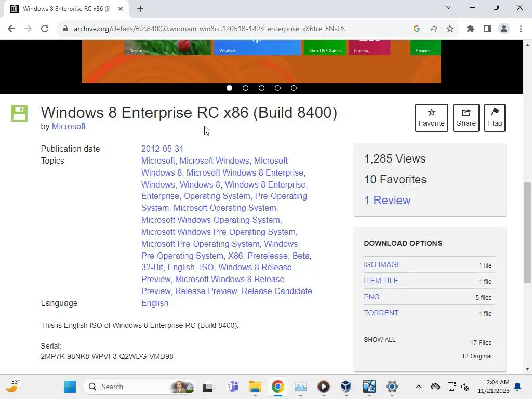Open the Settings gear on the taskbar
This screenshot has height=399, width=532.
tap(392, 387)
